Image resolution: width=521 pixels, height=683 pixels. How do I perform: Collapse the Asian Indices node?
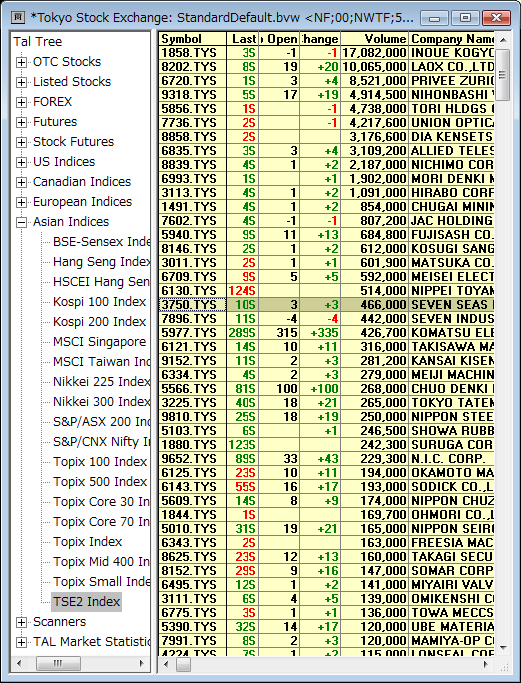pos(21,223)
